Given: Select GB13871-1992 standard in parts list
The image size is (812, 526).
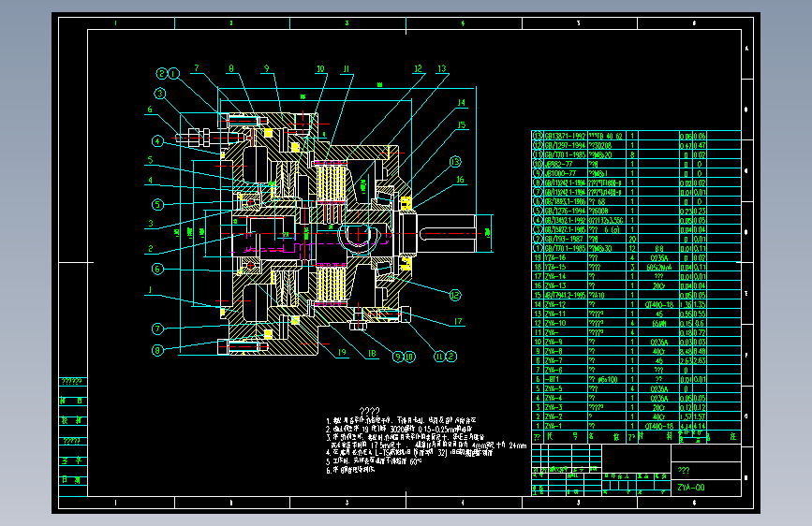Looking at the screenshot, I should 565,136.
